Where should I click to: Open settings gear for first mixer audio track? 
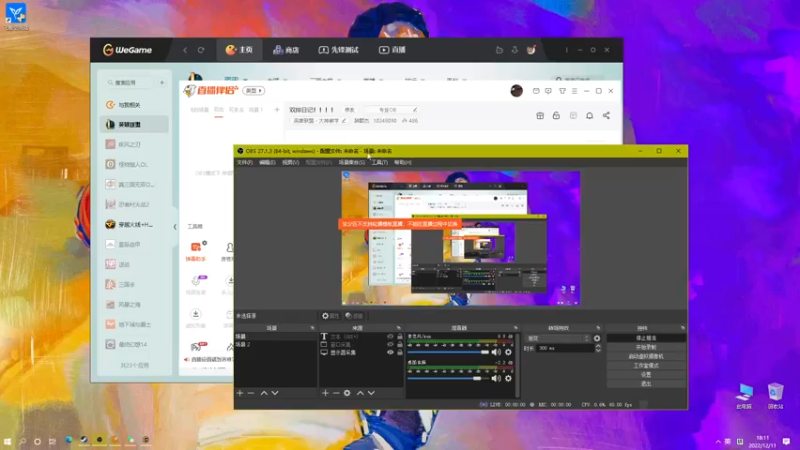tap(508, 352)
